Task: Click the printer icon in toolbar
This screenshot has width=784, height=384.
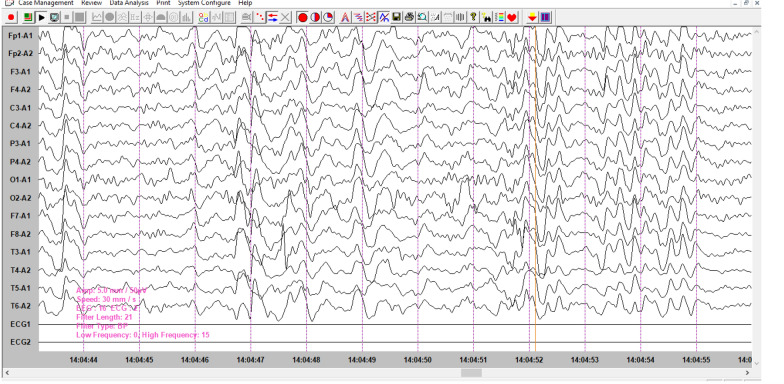Action: tap(409, 18)
